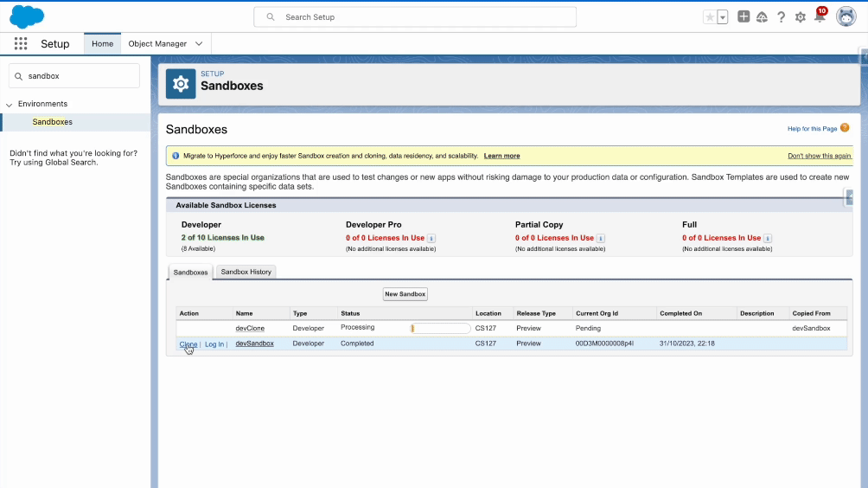The height and width of the screenshot is (488, 868).
Task: Click in the Search Setup field
Action: coord(415,17)
